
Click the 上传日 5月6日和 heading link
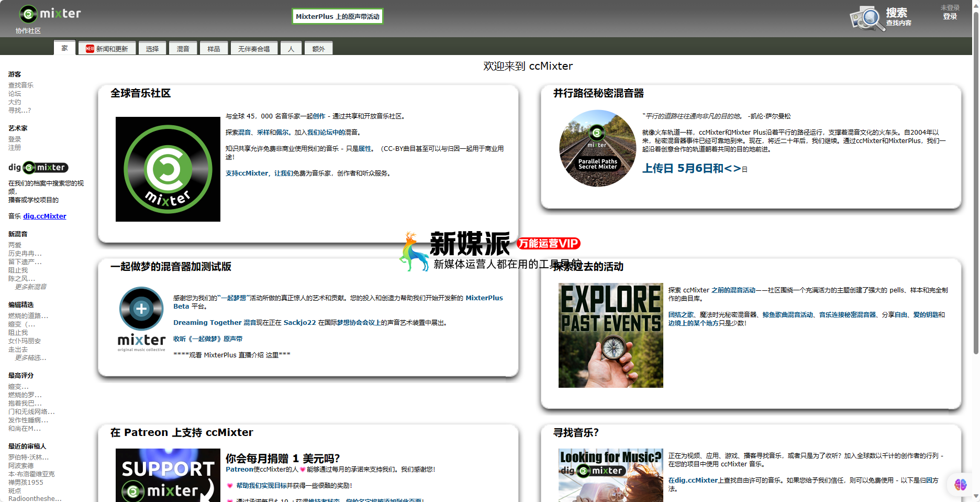click(692, 168)
